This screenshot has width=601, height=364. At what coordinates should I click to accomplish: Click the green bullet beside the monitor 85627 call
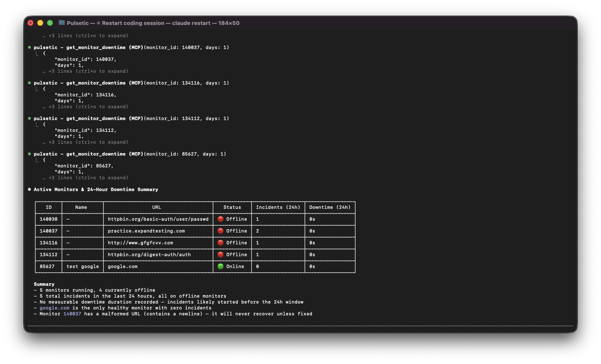(x=29, y=153)
